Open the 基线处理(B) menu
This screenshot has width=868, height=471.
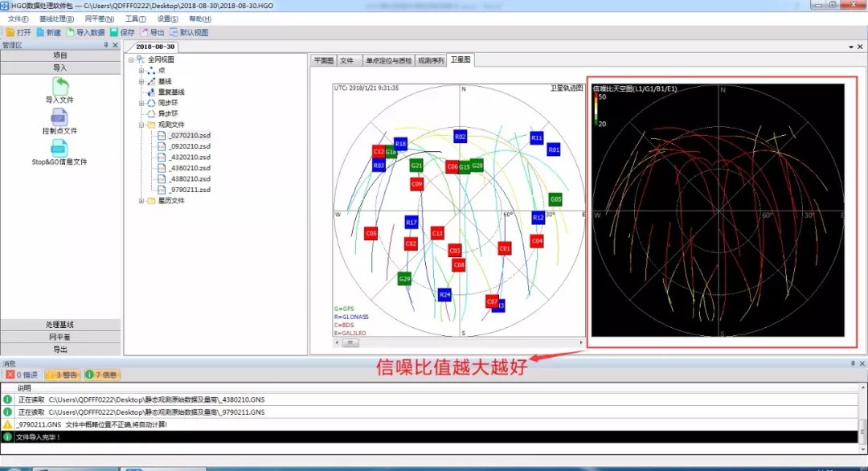(56, 18)
